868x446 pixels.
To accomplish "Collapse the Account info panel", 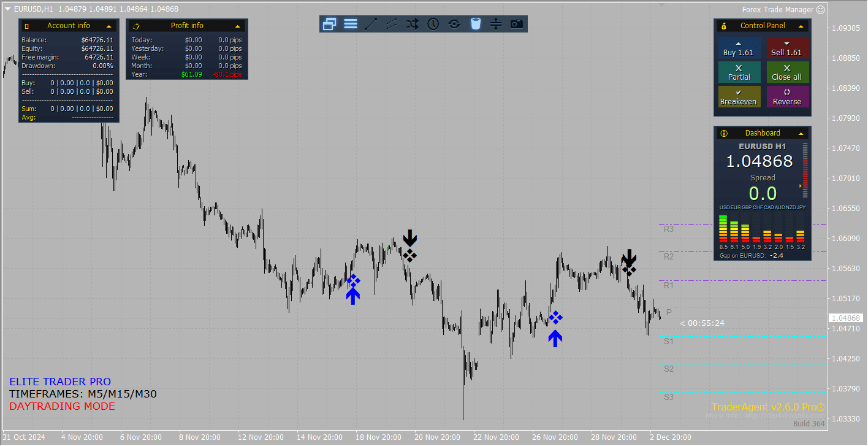I will [x=109, y=26].
